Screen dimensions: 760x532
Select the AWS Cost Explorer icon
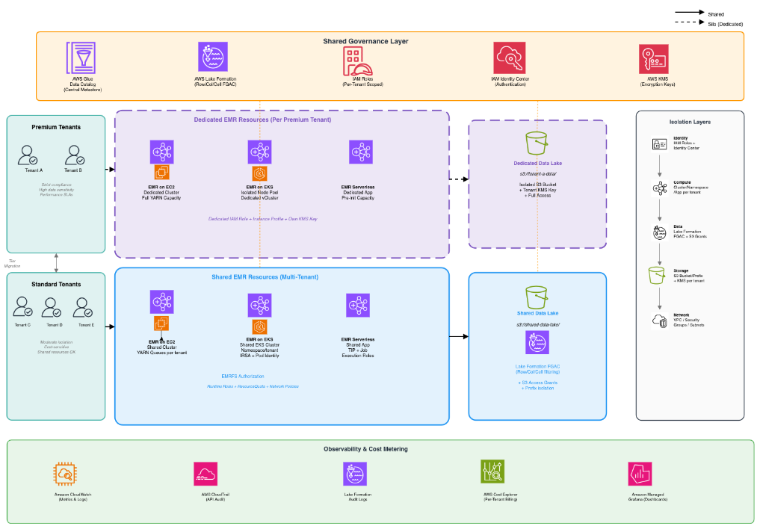(x=492, y=471)
